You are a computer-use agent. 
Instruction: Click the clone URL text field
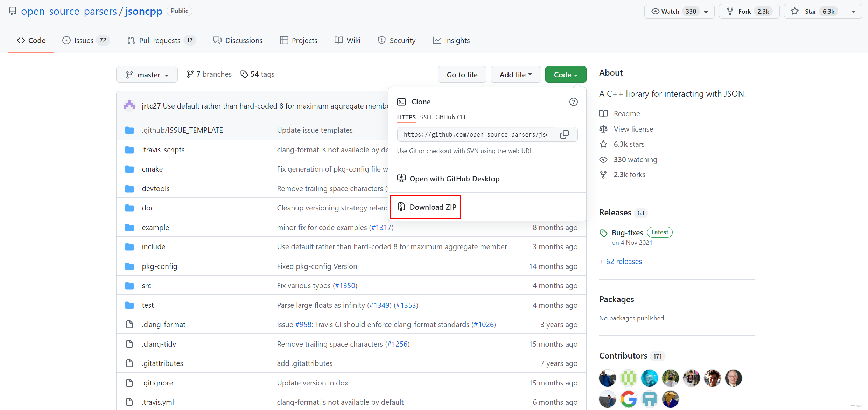pos(475,134)
